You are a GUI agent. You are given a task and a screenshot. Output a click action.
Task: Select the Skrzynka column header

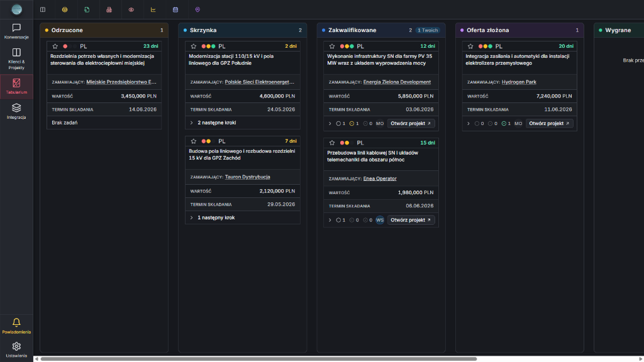[243, 30]
